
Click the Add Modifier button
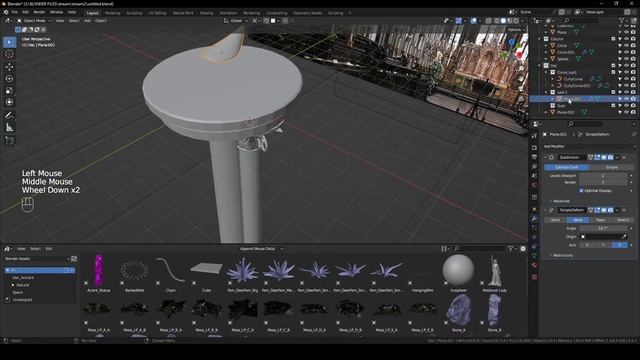tap(589, 146)
